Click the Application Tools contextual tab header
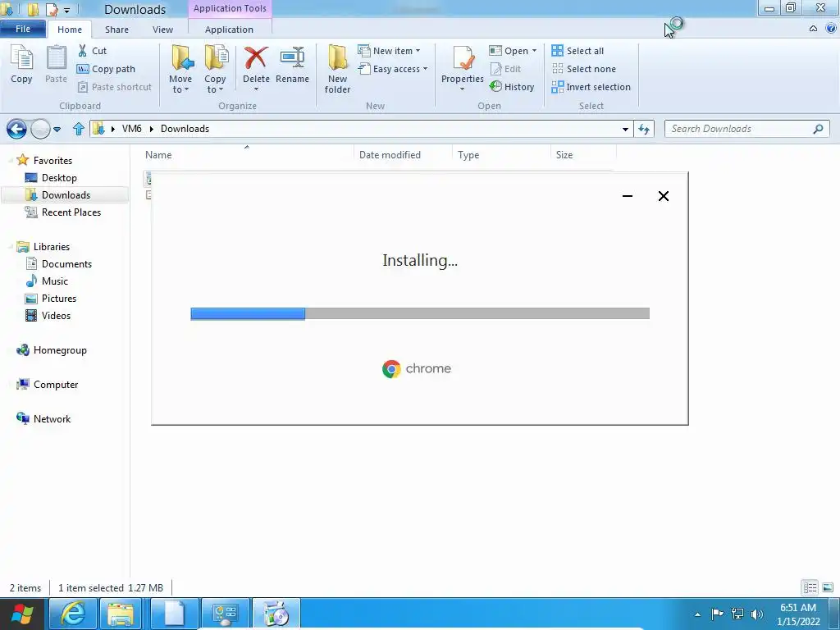Viewport: 840px width, 630px height. pyautogui.click(x=230, y=8)
